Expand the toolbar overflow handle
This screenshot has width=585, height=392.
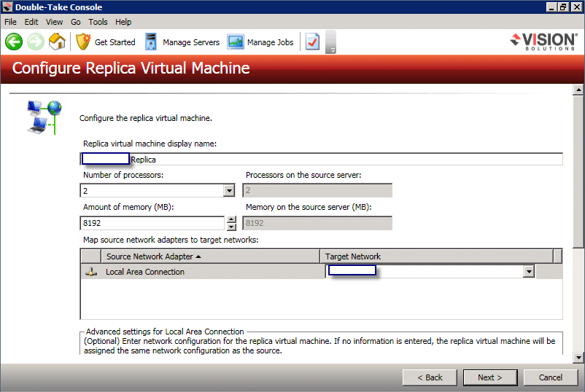tap(330, 42)
